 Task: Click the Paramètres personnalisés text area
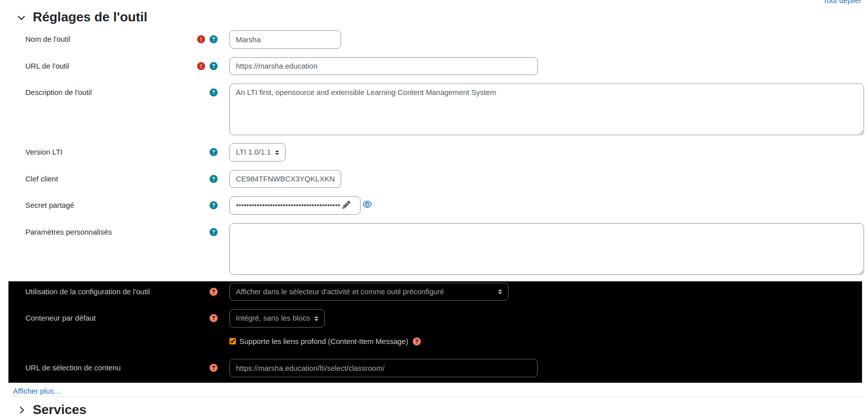546,249
